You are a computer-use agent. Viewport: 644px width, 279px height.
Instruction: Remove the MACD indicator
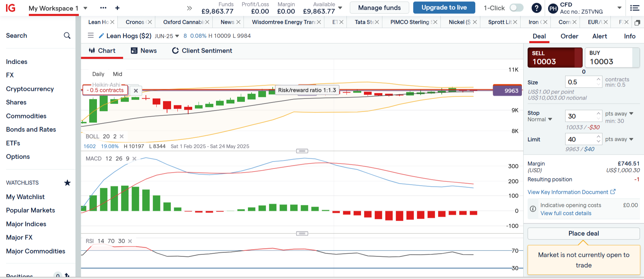click(135, 159)
